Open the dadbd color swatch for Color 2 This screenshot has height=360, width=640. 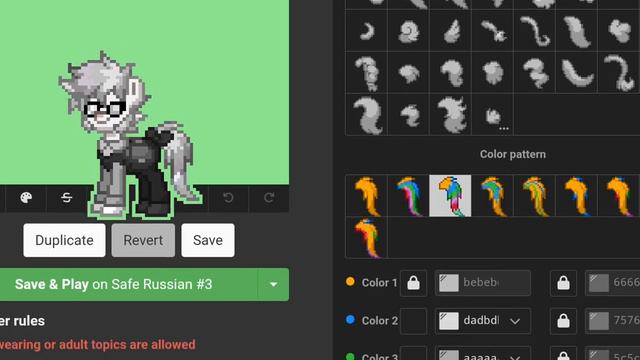click(449, 321)
